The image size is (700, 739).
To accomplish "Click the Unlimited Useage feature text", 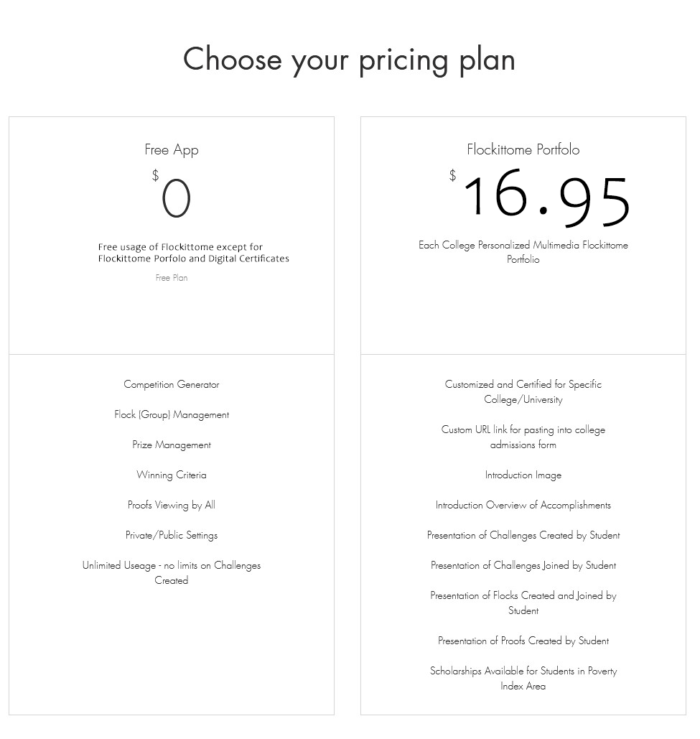I will 172,572.
